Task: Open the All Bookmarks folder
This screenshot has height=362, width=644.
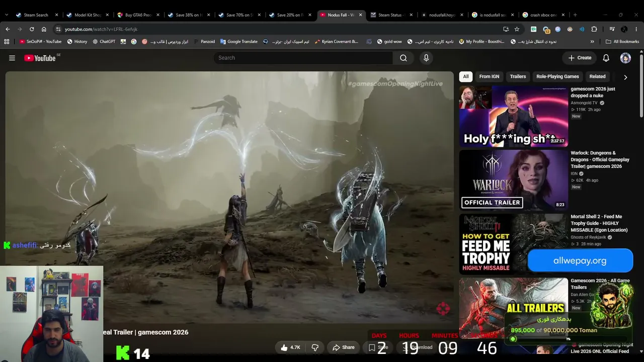Action: (622, 42)
